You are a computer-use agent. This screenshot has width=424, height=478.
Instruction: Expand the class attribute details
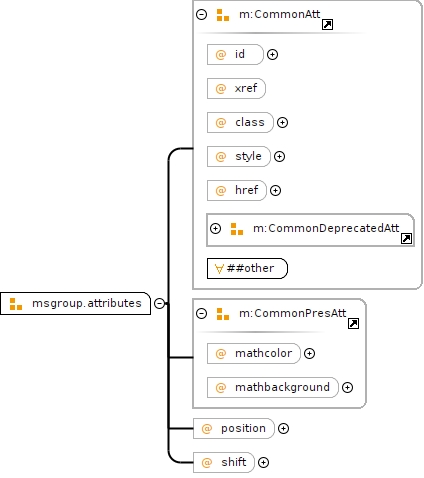click(x=282, y=123)
